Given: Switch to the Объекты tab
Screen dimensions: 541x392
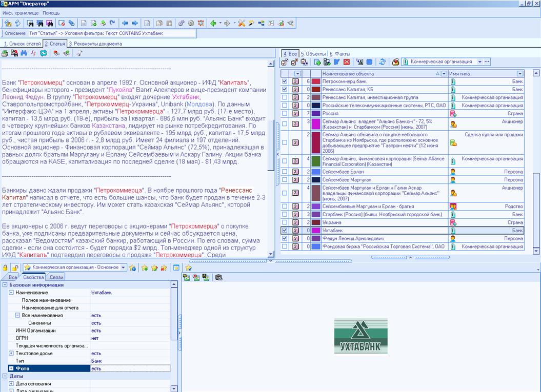Looking at the screenshot, I should pos(313,54).
